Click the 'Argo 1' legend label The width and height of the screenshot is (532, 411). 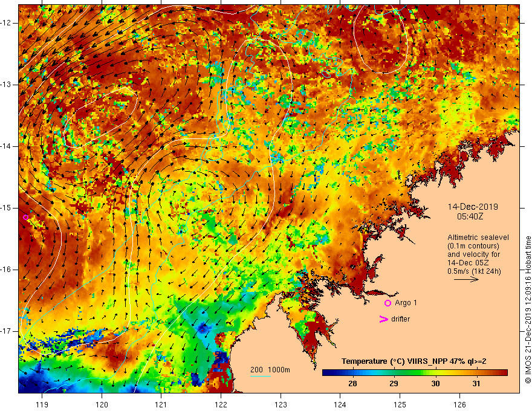pyautogui.click(x=406, y=303)
